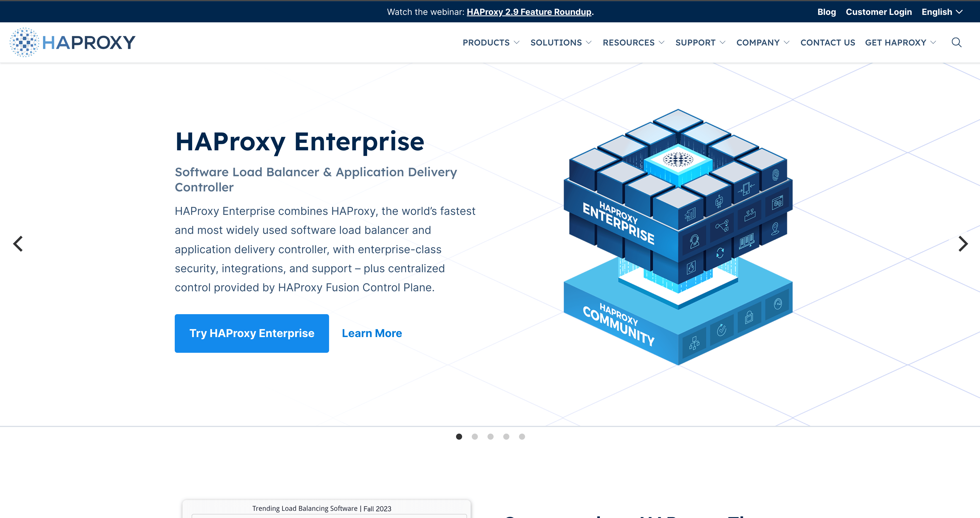This screenshot has width=980, height=518.
Task: Expand the Products menu
Action: pos(491,42)
